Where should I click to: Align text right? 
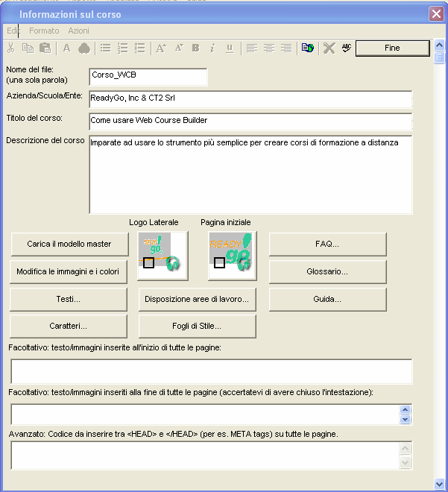click(286, 48)
